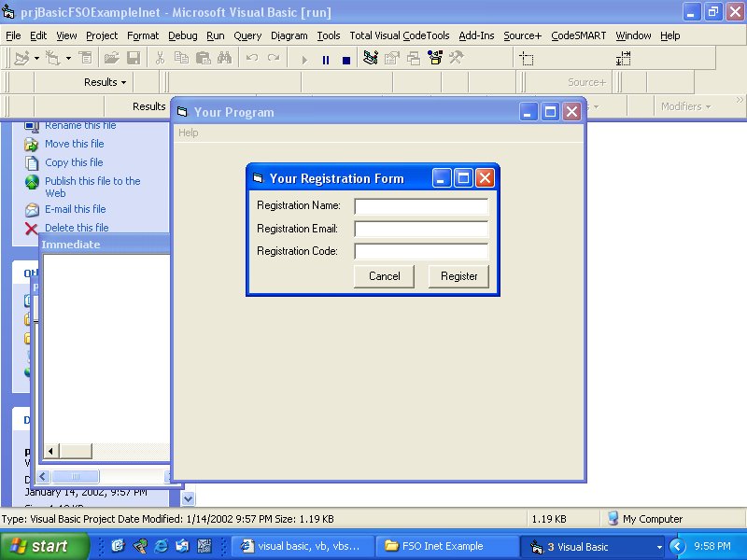Open the Toolbox using the hammer icon
The width and height of the screenshot is (747, 560).
tap(457, 58)
